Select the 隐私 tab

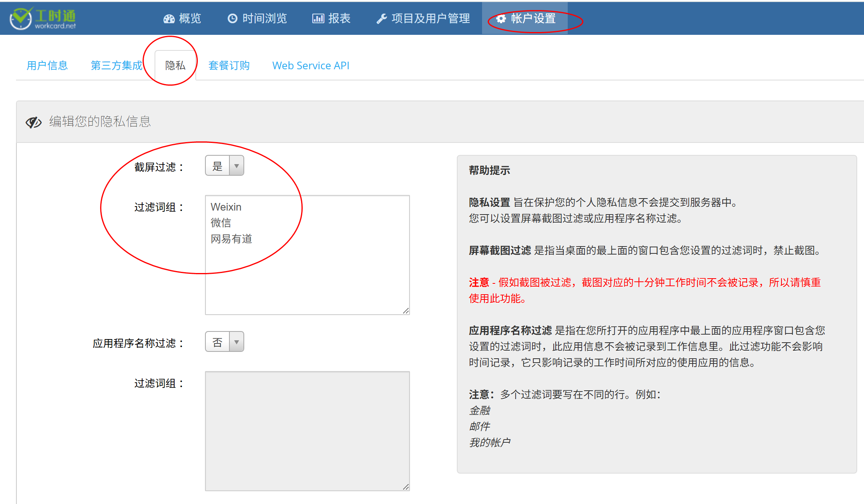coord(175,66)
